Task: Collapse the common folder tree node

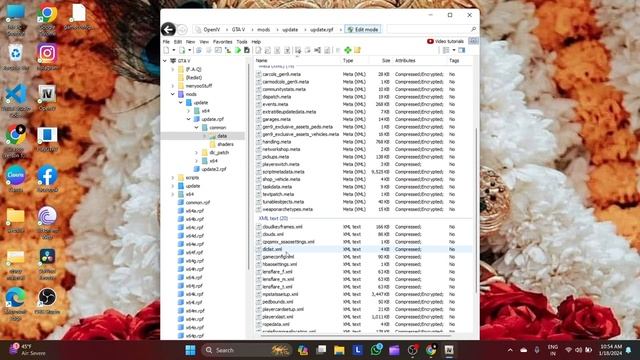Action: (196, 128)
